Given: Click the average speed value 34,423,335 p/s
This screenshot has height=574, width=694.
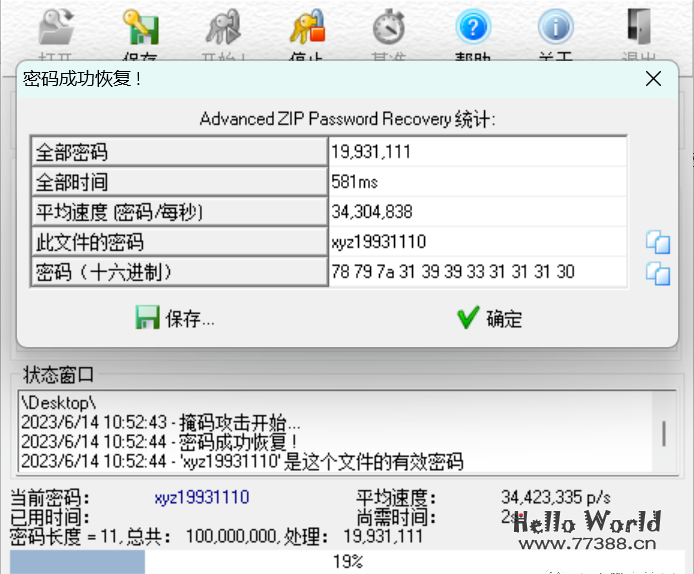Looking at the screenshot, I should [556, 497].
